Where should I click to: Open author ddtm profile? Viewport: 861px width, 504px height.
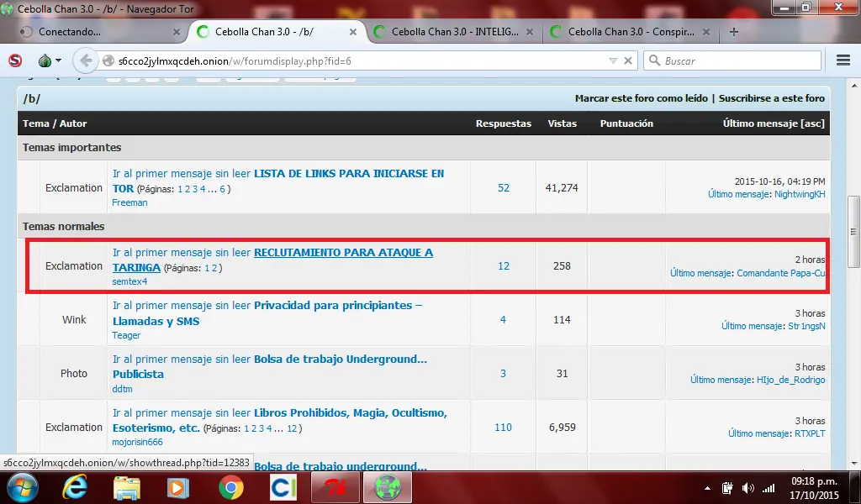122,389
